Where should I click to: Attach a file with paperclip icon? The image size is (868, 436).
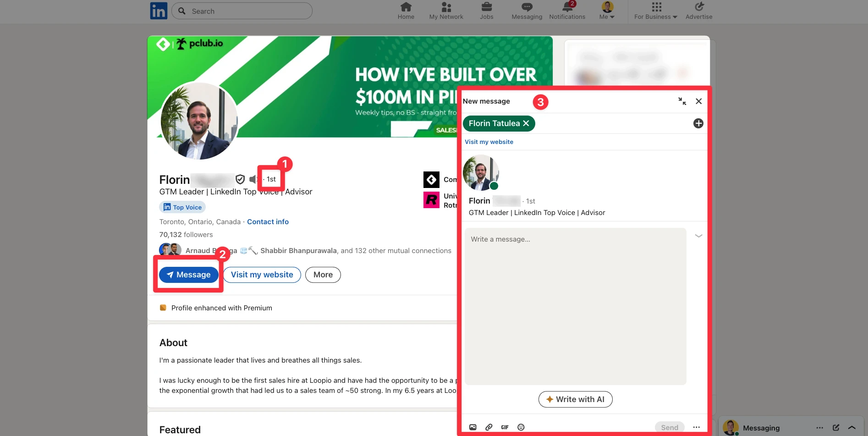point(489,427)
